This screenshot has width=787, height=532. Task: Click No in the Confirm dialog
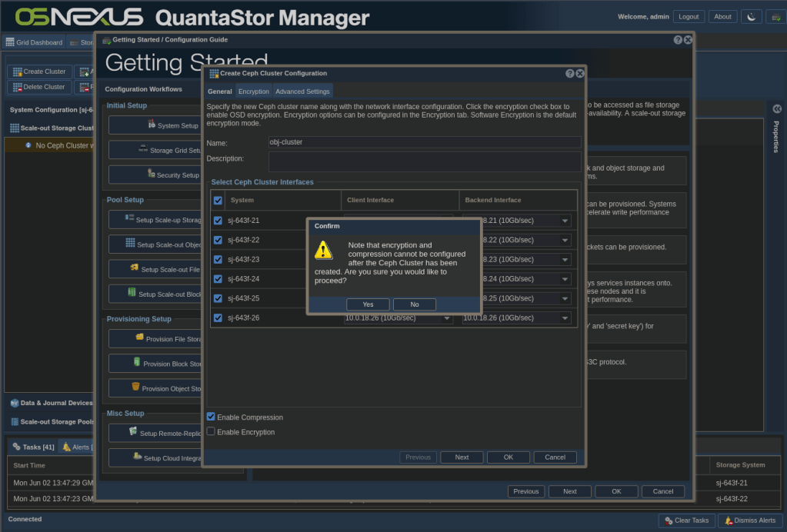[x=415, y=304]
